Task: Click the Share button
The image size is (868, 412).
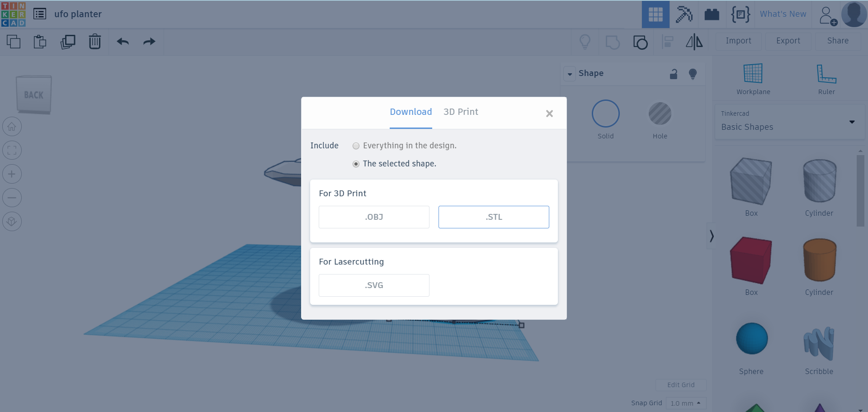Action: click(x=838, y=41)
